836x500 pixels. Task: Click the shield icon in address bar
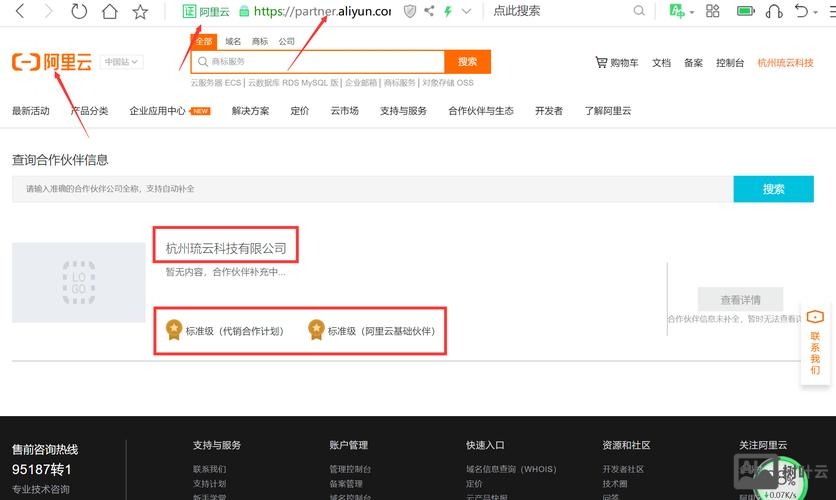tap(409, 11)
